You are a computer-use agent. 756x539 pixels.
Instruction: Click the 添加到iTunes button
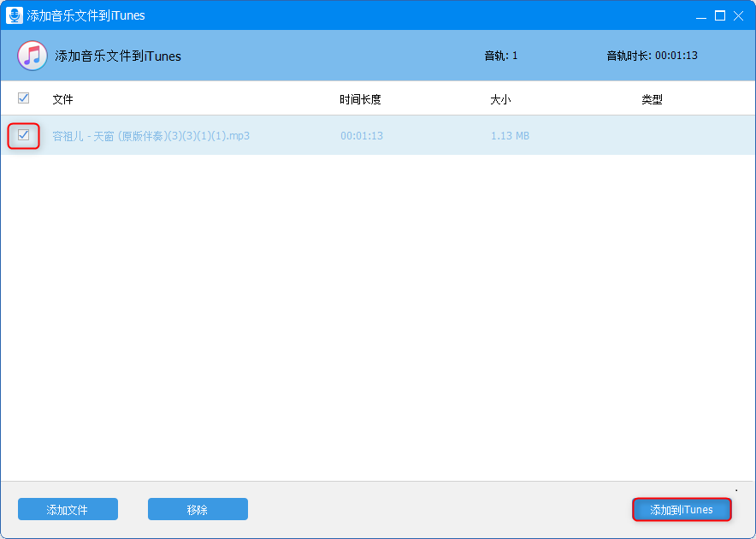pyautogui.click(x=682, y=509)
